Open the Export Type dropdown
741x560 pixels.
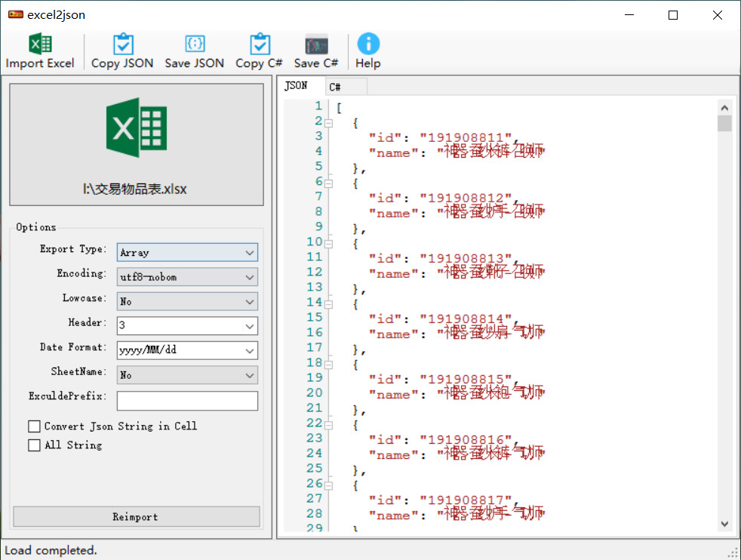[x=250, y=253]
